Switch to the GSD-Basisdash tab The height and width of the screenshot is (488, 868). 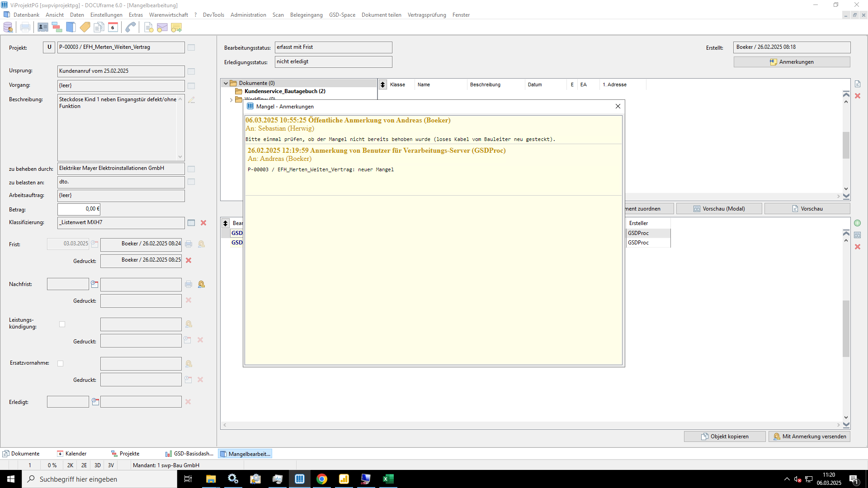(x=189, y=454)
